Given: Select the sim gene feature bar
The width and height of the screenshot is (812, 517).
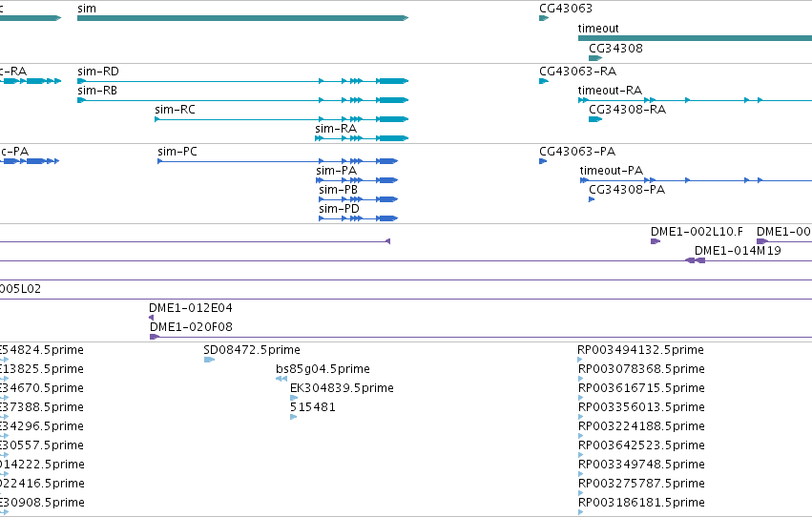Looking at the screenshot, I should pos(243,18).
